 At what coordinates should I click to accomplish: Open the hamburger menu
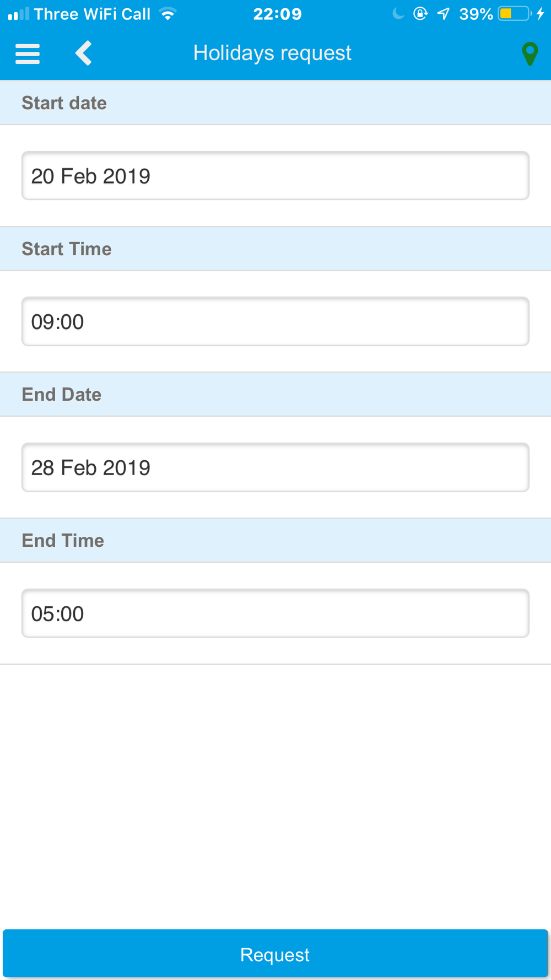28,53
